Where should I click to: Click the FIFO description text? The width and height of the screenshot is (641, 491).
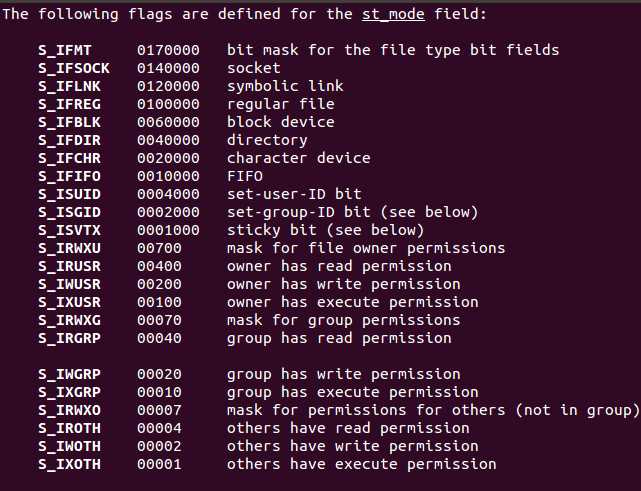coord(245,176)
